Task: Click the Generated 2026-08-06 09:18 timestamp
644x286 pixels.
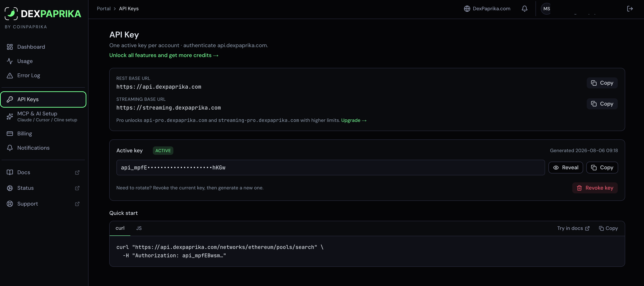Action: tap(584, 151)
